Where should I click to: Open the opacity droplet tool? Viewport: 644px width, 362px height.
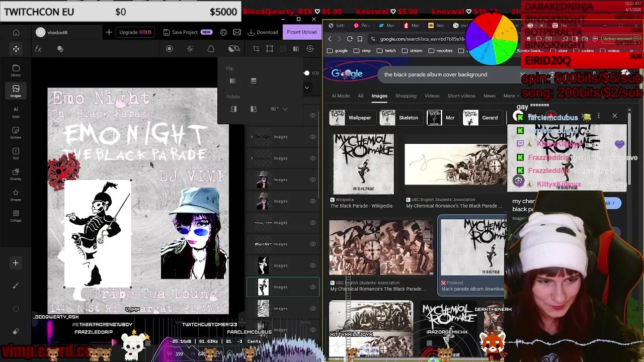(211, 49)
